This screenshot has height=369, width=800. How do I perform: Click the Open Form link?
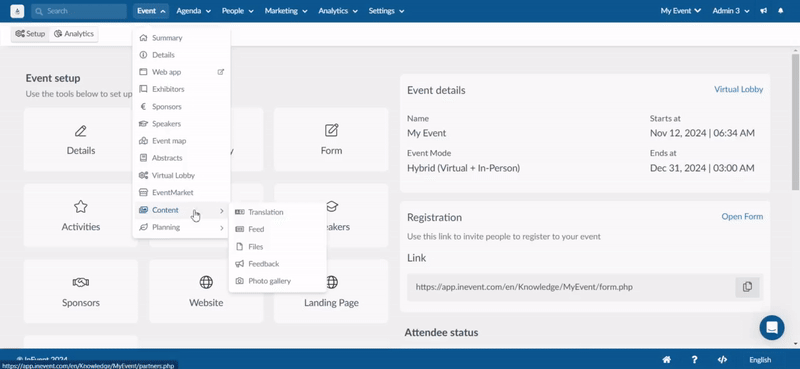coord(742,216)
